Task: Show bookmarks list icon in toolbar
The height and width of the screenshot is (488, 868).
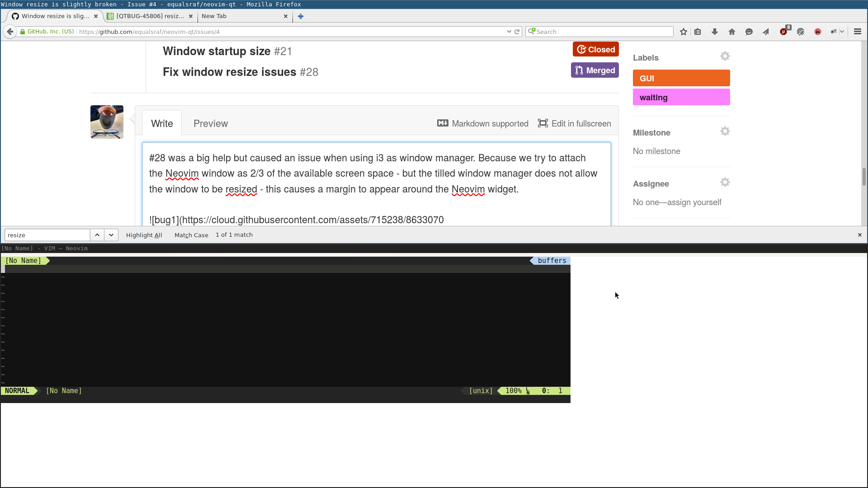Action: (x=698, y=32)
